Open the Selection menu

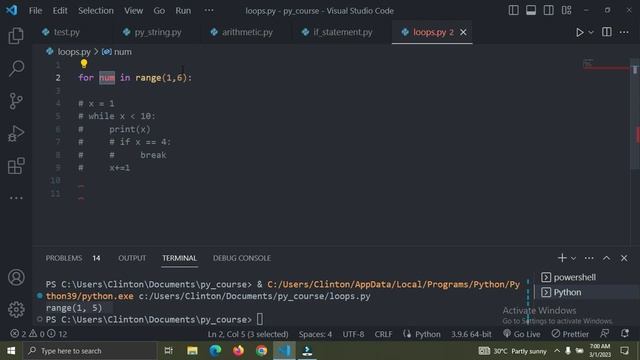(x=96, y=11)
